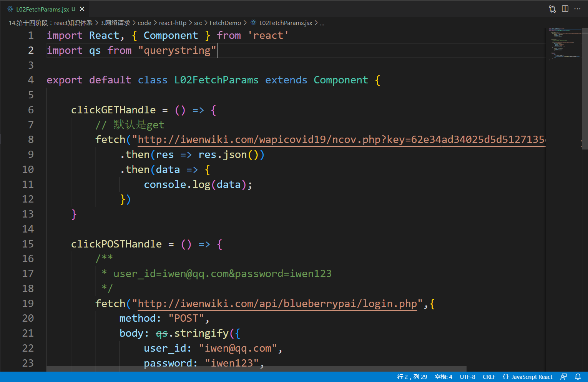Click the code minimap overview
The height and width of the screenshot is (382, 588).
(x=564, y=44)
